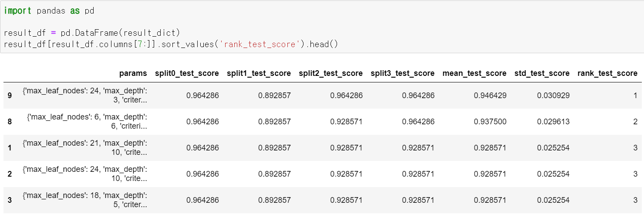The image size is (644, 215).
Task: Click mean_test_score value in row 1
Action: click(x=490, y=147)
